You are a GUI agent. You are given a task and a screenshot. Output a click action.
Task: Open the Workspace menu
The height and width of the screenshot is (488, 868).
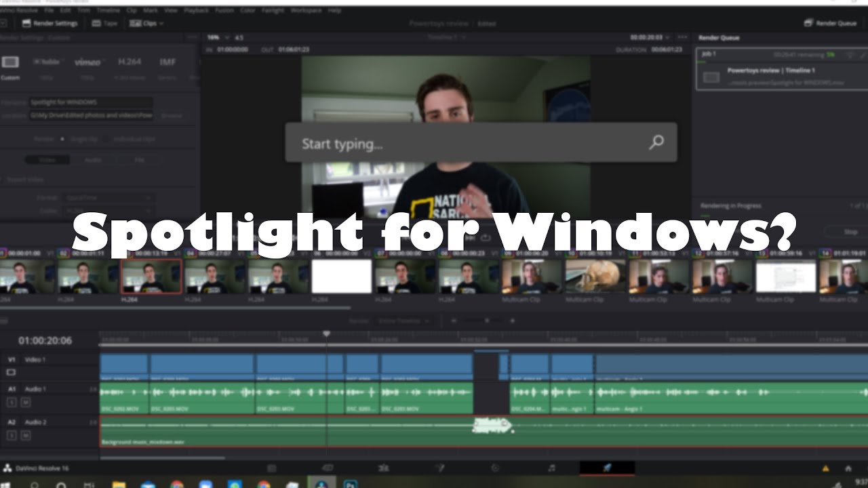click(306, 11)
